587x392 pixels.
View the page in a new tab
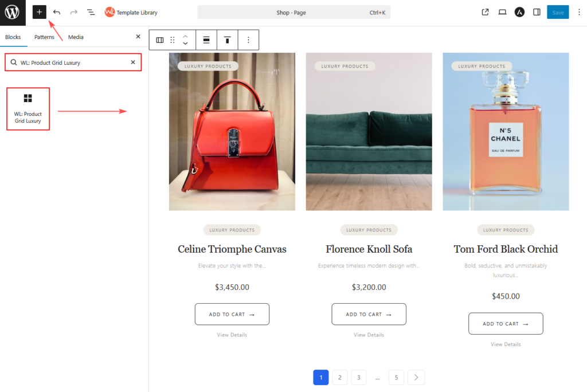click(x=486, y=12)
